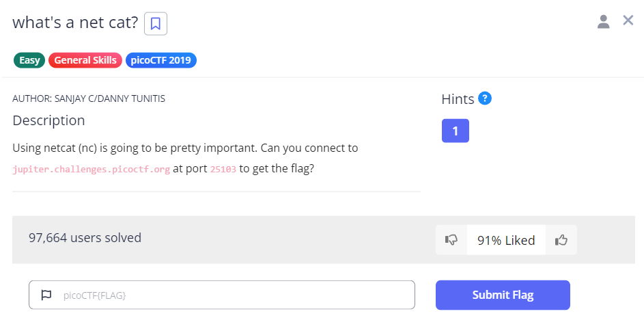Like the challenge with thumbs up
The height and width of the screenshot is (331, 644).
click(x=561, y=240)
